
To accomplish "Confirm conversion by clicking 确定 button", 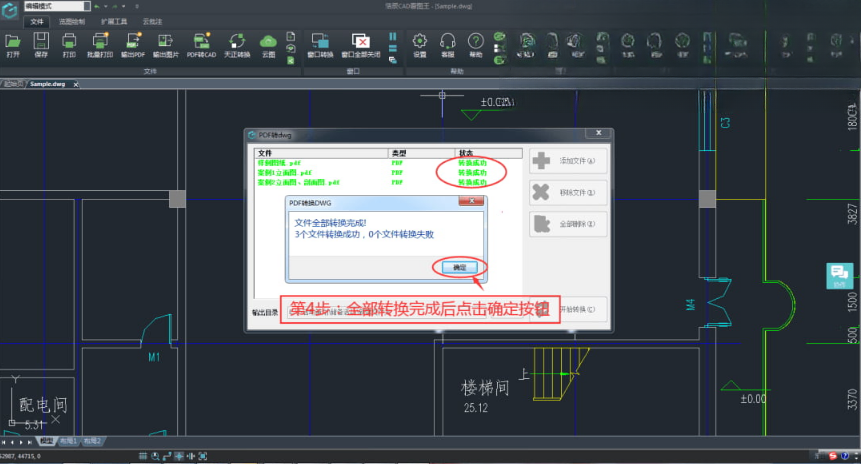I will 459,267.
